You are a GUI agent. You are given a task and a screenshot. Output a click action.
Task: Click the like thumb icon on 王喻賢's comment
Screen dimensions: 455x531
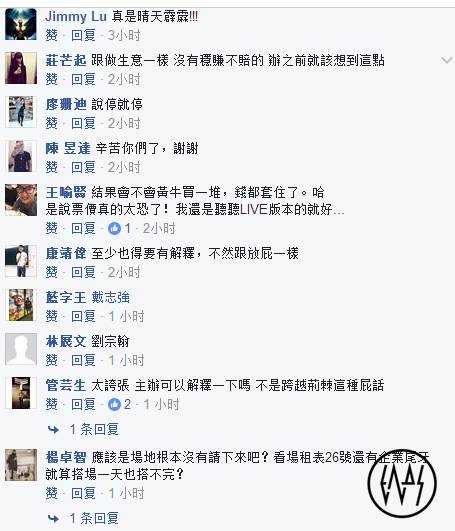coord(114,229)
